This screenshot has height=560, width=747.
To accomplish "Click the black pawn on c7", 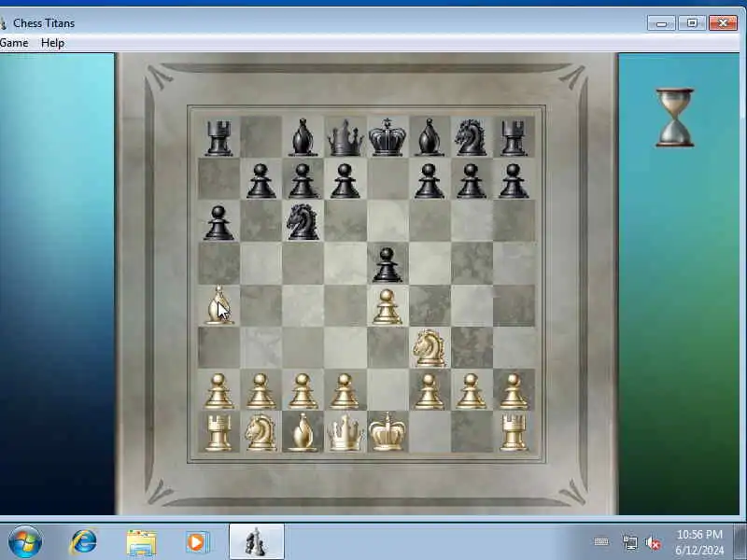I will 303,181.
